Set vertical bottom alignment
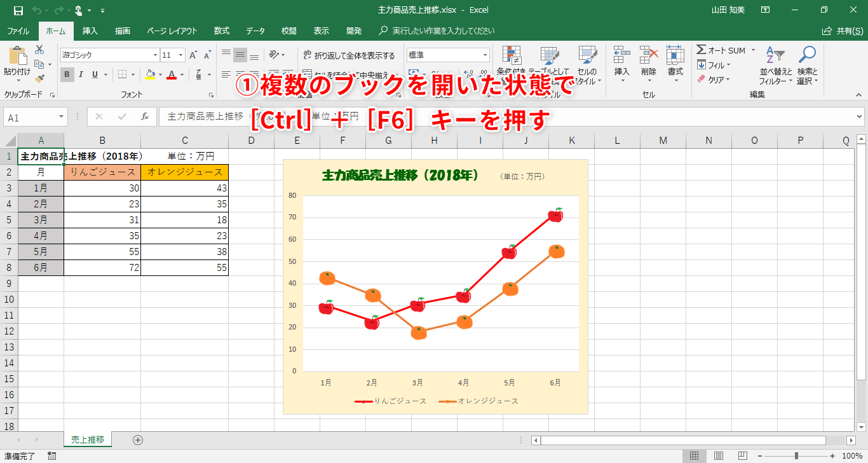 [254, 55]
